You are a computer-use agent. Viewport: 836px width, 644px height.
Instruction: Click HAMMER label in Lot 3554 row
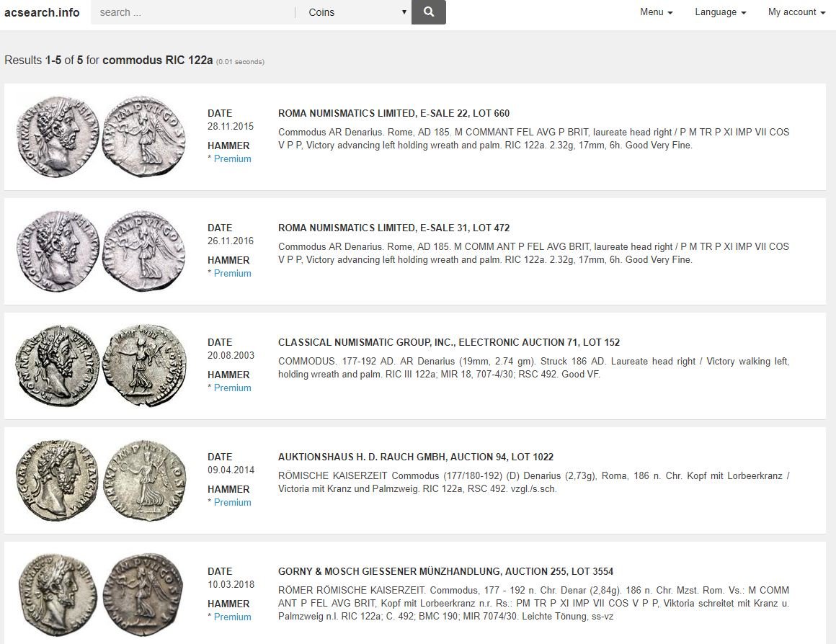tap(228, 604)
